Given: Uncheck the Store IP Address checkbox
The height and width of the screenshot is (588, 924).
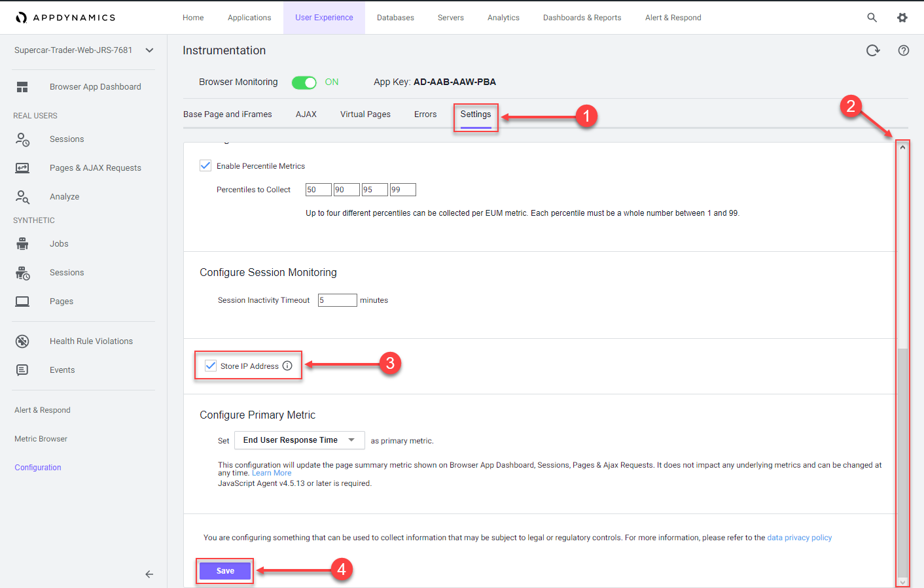Looking at the screenshot, I should 211,366.
